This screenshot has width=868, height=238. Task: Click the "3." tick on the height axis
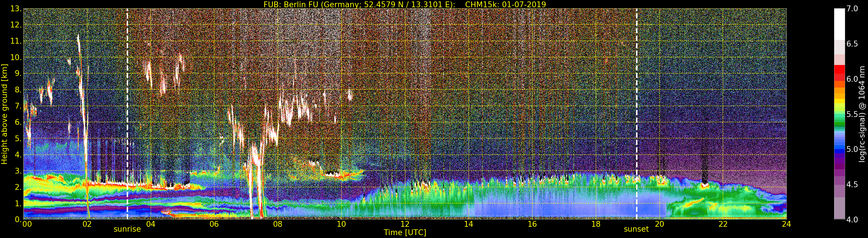click(x=18, y=171)
